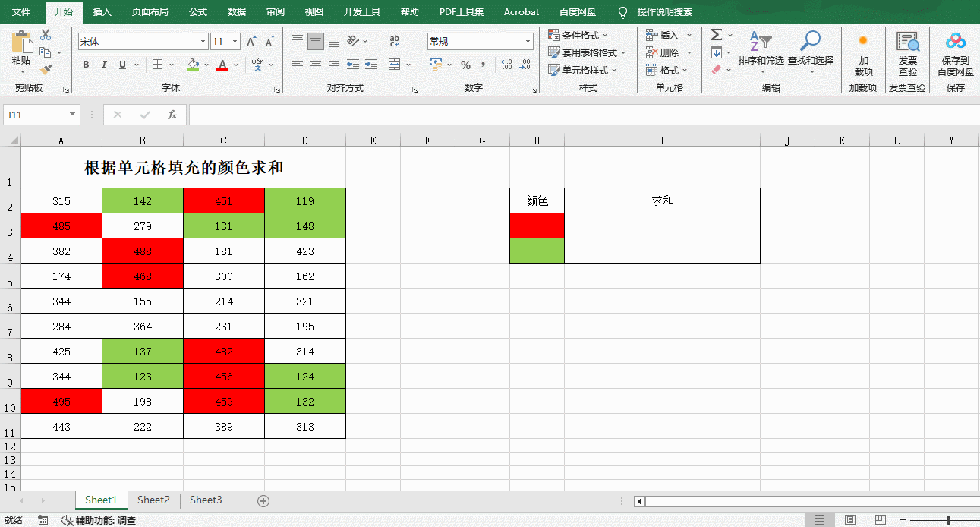Click the Paste clipboard icon

click(21, 43)
